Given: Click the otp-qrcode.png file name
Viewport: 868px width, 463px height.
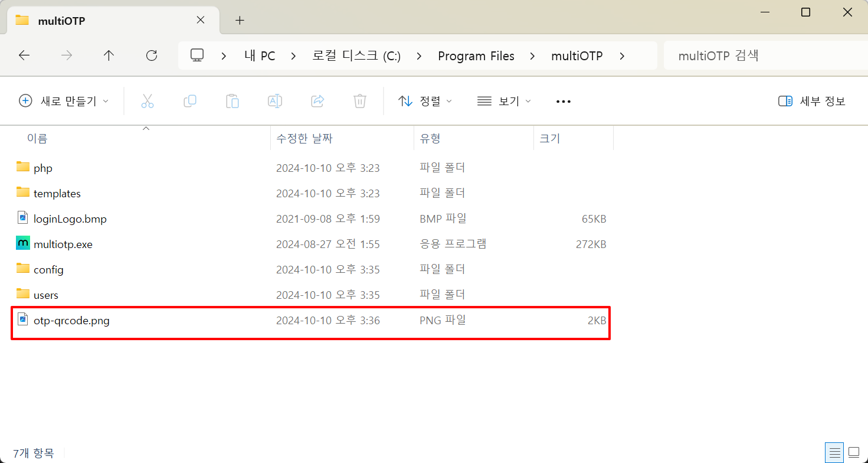Looking at the screenshot, I should (x=71, y=321).
